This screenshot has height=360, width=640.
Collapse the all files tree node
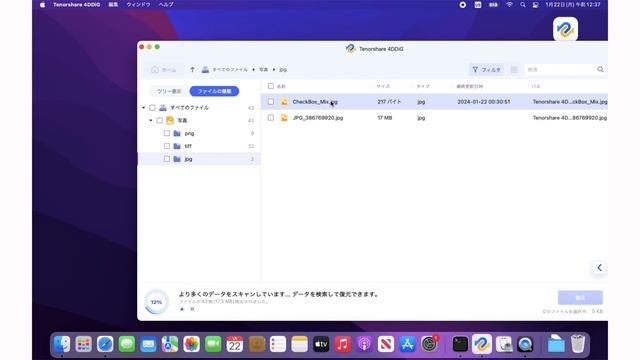[x=144, y=108]
